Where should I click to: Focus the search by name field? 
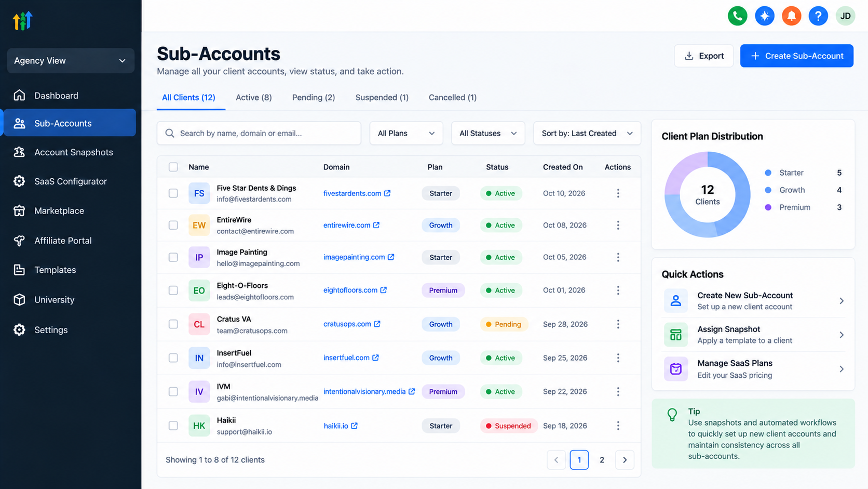coord(259,134)
